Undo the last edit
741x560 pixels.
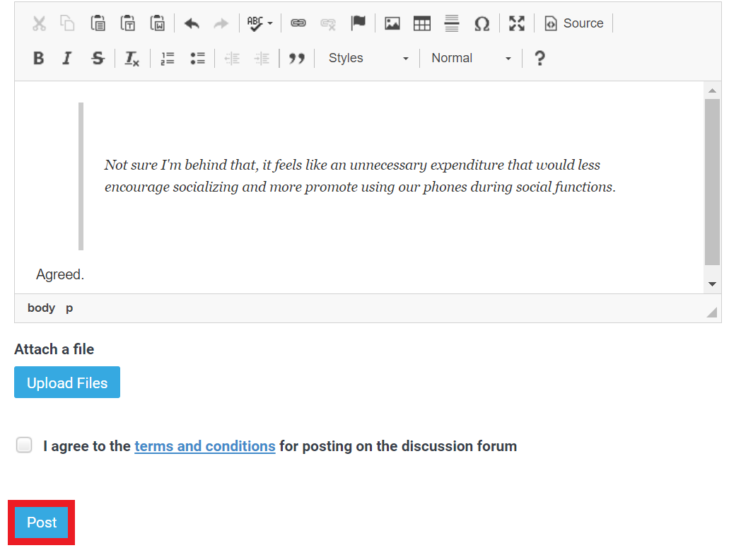(192, 23)
